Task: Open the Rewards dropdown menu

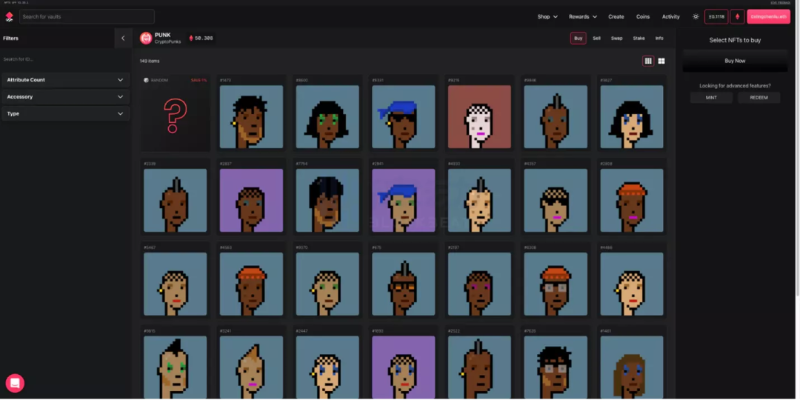Action: click(x=583, y=17)
